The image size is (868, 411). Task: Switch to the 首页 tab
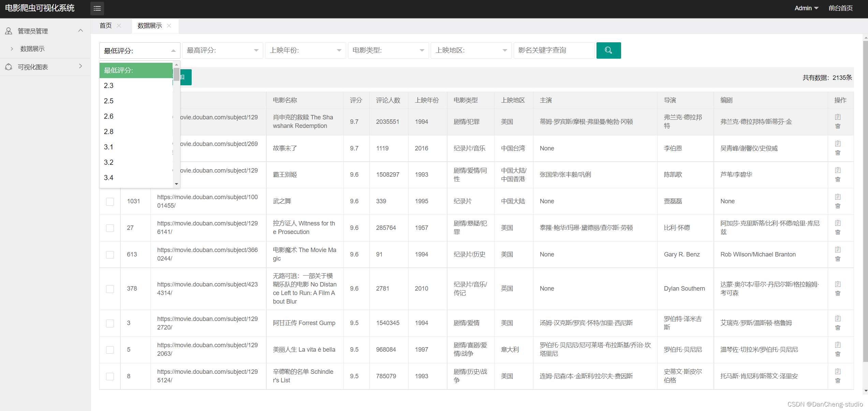point(106,26)
